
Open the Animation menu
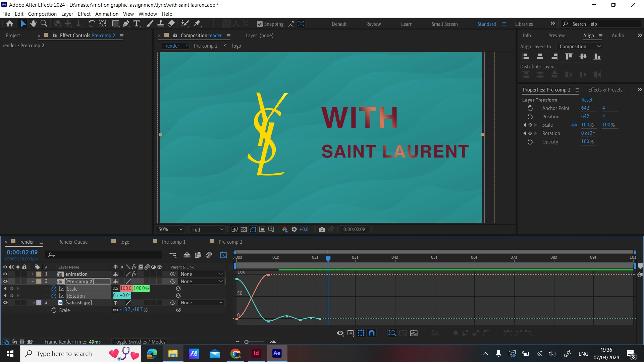click(107, 14)
